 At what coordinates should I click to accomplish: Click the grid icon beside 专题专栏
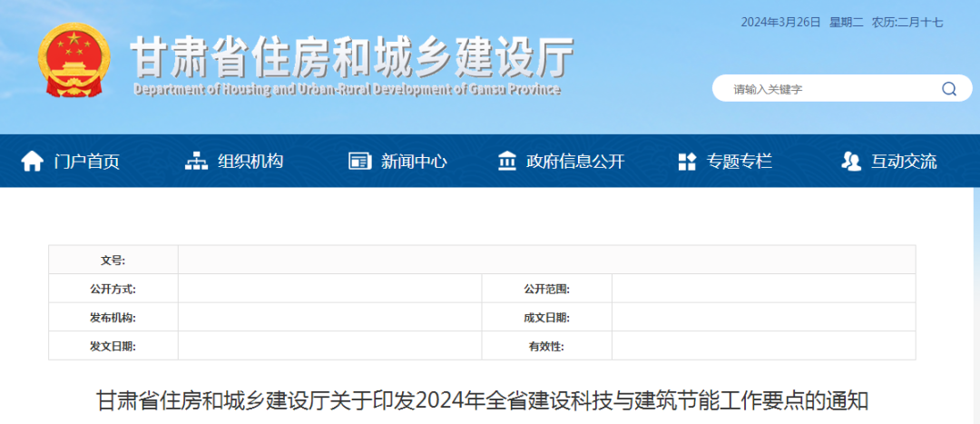tap(687, 162)
